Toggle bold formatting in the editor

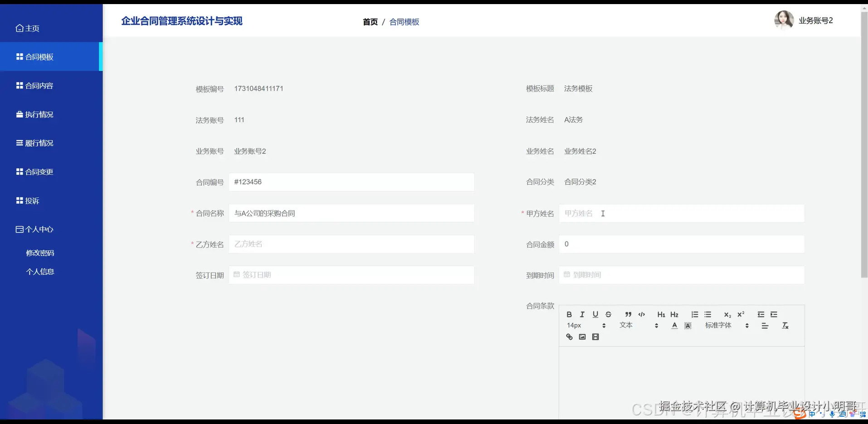[x=569, y=314]
